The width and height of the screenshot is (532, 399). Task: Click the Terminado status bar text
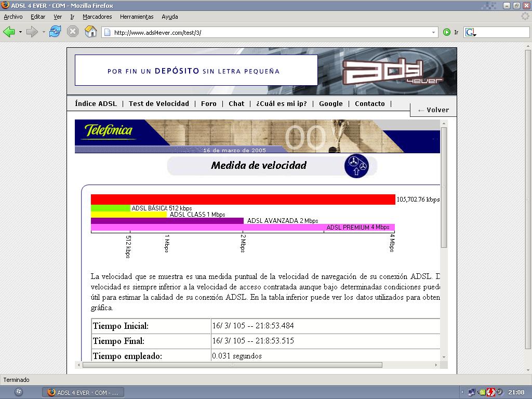16,380
